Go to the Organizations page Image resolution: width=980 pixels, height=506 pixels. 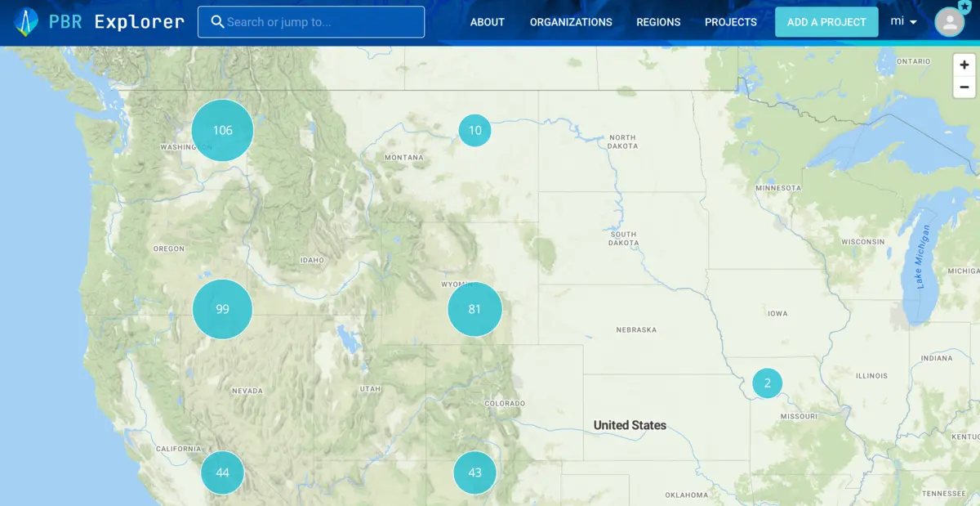click(x=571, y=22)
